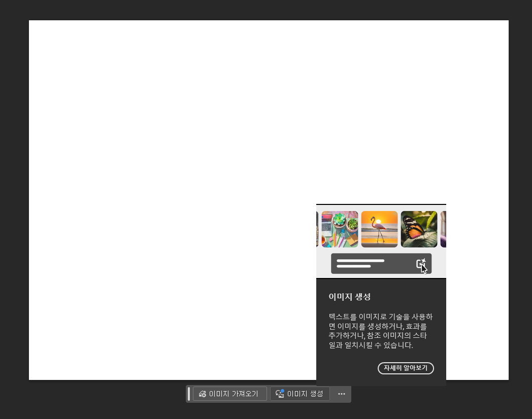
Task: Click the generate image icon in taskbar
Action: coord(280,394)
